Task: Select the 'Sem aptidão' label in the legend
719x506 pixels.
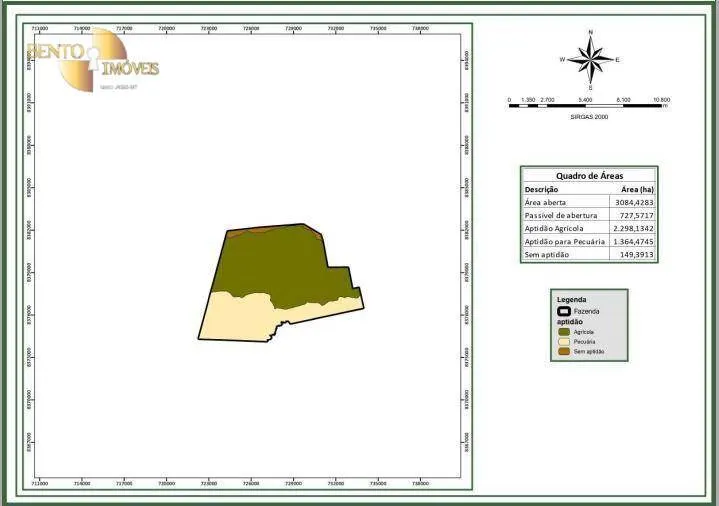Action: pyautogui.click(x=589, y=351)
